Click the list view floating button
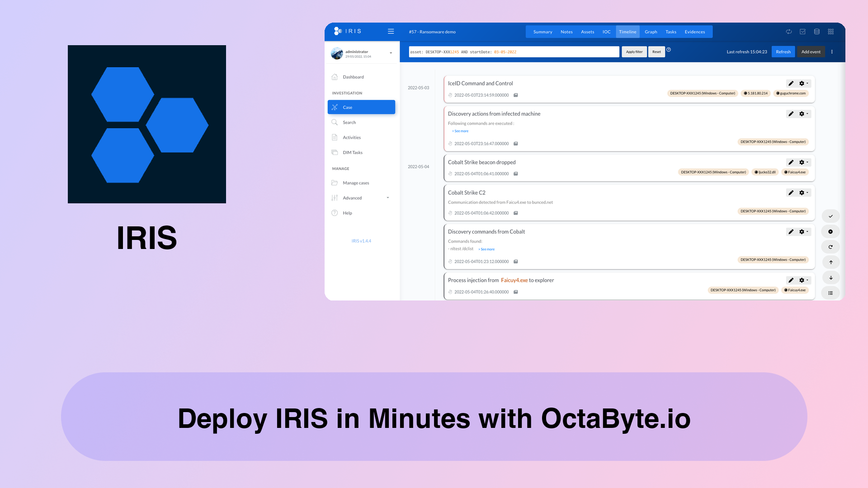The image size is (868, 488). pyautogui.click(x=830, y=293)
